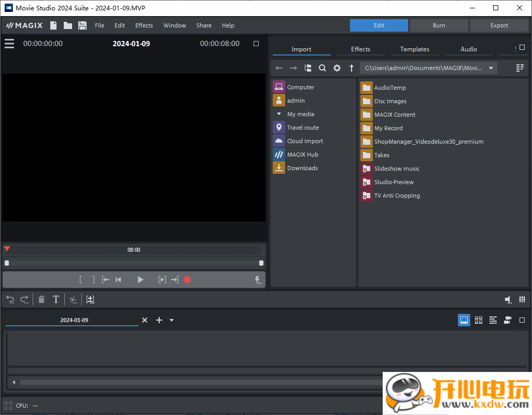Image resolution: width=532 pixels, height=415 pixels.
Task: Collapse the My media tree section
Action: tap(279, 114)
